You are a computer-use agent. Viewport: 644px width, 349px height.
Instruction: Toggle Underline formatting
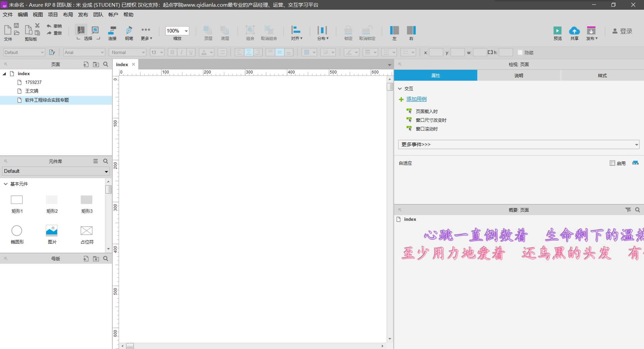click(191, 52)
